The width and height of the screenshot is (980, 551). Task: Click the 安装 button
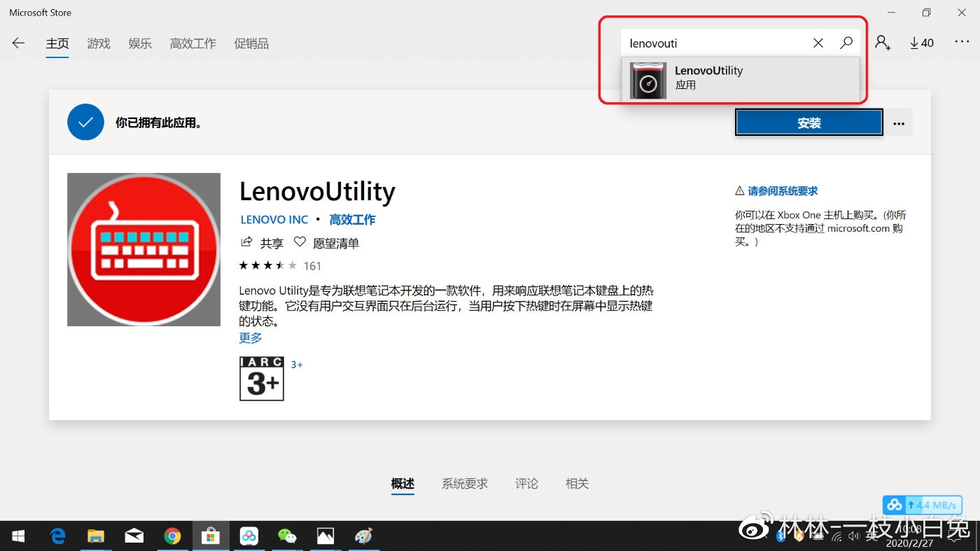tap(808, 122)
